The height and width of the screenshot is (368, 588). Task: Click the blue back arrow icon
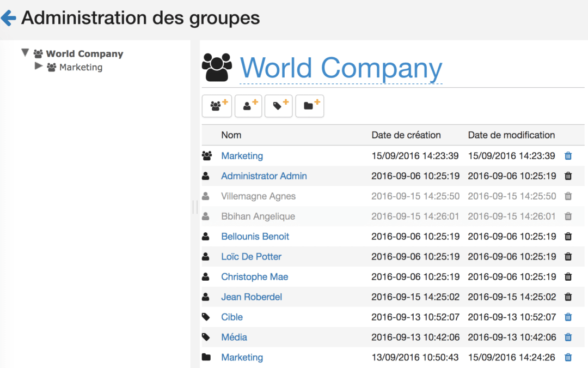(9, 19)
